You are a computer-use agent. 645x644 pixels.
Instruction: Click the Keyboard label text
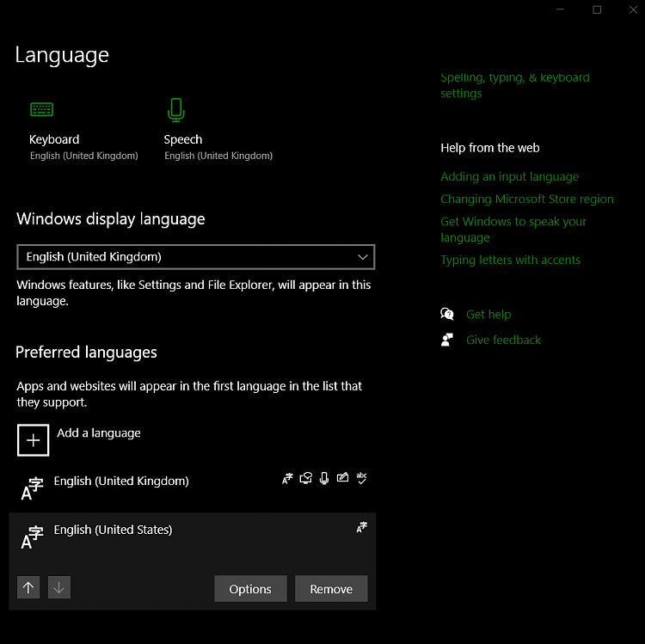click(54, 139)
